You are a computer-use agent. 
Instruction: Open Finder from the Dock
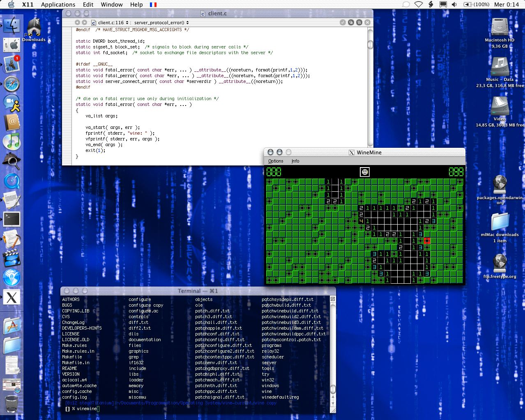tap(12, 25)
